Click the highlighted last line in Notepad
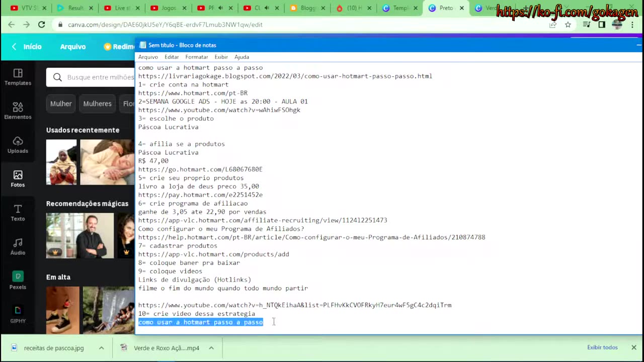The width and height of the screenshot is (644, 362). click(201, 322)
